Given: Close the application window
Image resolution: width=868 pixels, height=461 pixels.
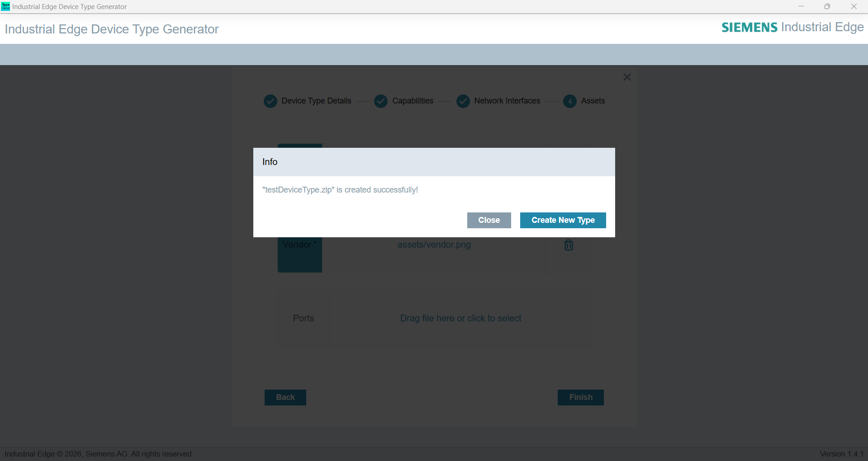Looking at the screenshot, I should [854, 6].
